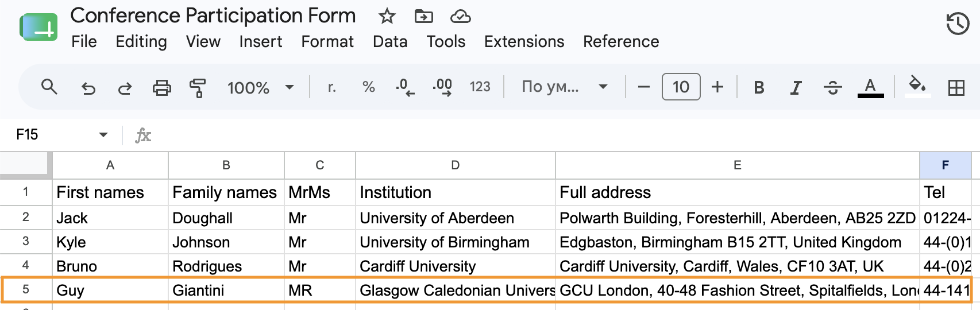Select the paint format roller tool
Viewport: 980px width, 310px height.
pyautogui.click(x=198, y=88)
